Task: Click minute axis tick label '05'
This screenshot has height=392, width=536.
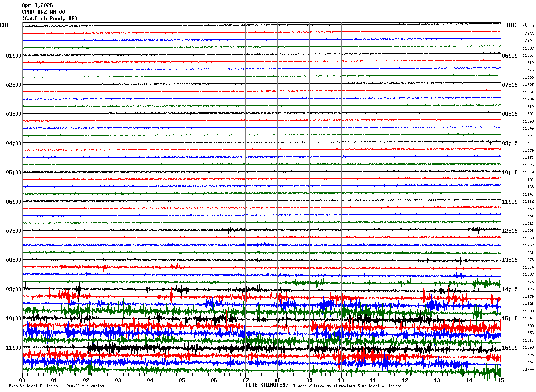Action: click(182, 380)
